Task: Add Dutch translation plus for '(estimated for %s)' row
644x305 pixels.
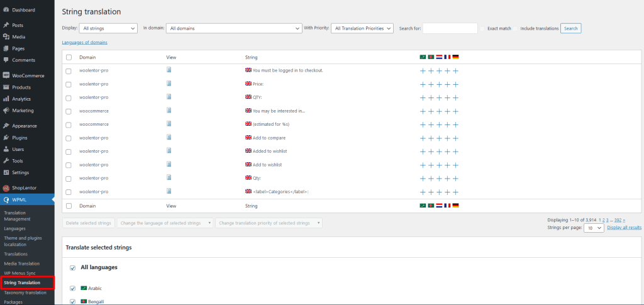Action: (x=439, y=125)
